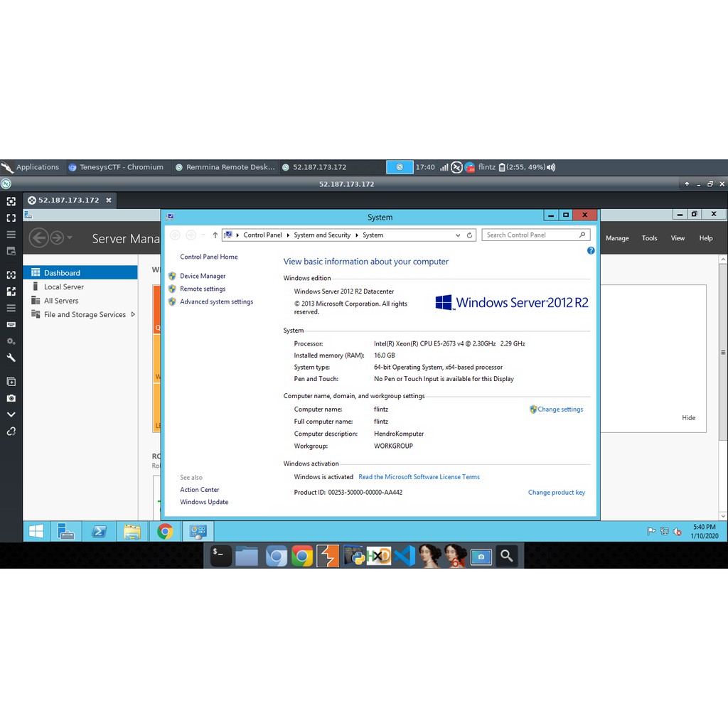The image size is (728, 728).
Task: Close the 52.187.173.172 connection tab
Action: click(x=109, y=200)
